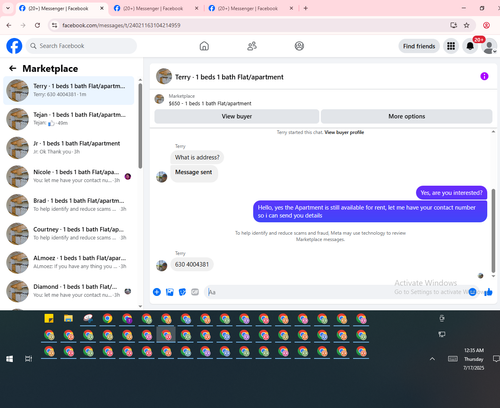This screenshot has width=500, height=408.
Task: Open the Groups icon in top navigation
Action: pyautogui.click(x=299, y=46)
